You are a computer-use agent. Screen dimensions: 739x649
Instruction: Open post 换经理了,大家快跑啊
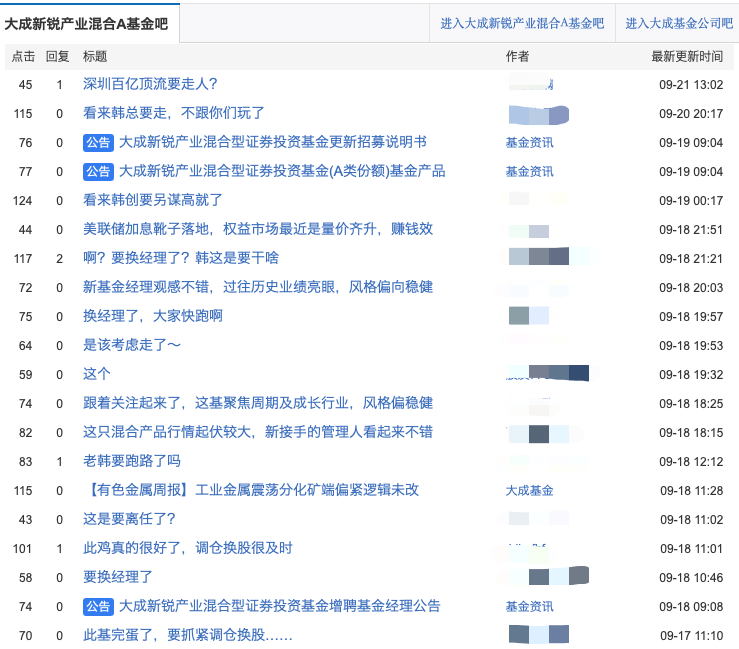(152, 316)
